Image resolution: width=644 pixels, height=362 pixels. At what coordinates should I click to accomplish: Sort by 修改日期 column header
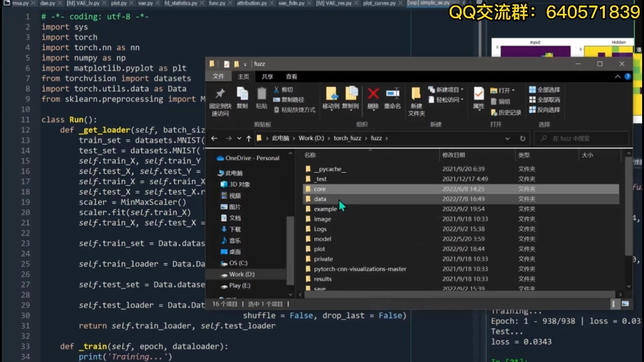point(477,155)
